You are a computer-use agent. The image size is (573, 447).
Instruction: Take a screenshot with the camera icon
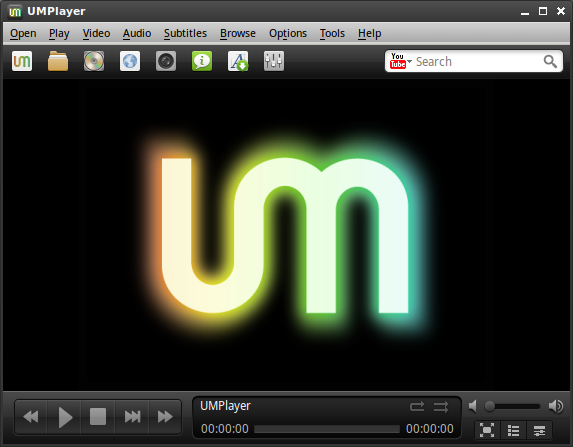coord(166,61)
